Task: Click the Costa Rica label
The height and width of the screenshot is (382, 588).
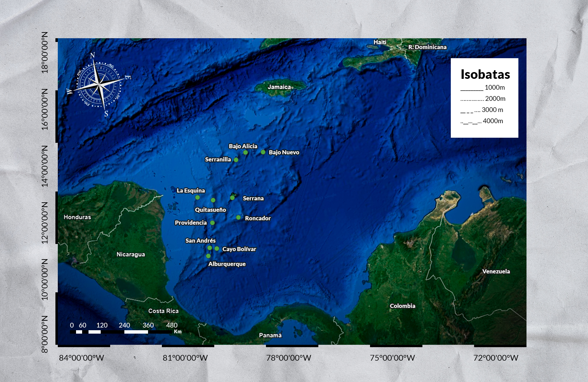Action: point(164,311)
